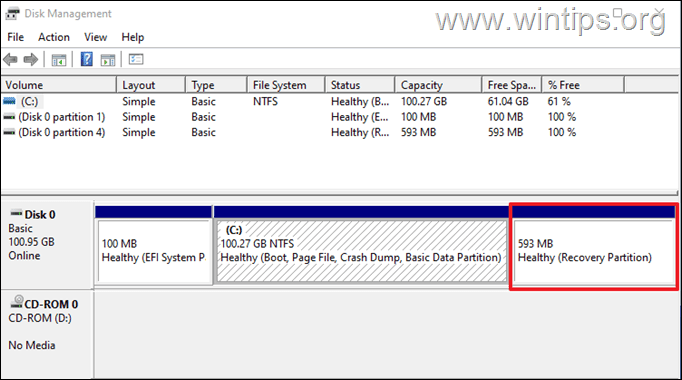Click the Disk 0 partition 4 volume icon
The image size is (682, 380).
(9, 132)
